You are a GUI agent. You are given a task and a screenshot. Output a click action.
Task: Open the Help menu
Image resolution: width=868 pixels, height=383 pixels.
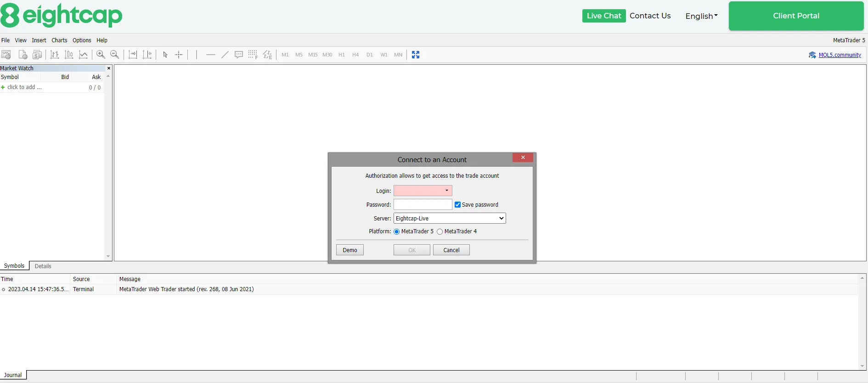coord(102,40)
